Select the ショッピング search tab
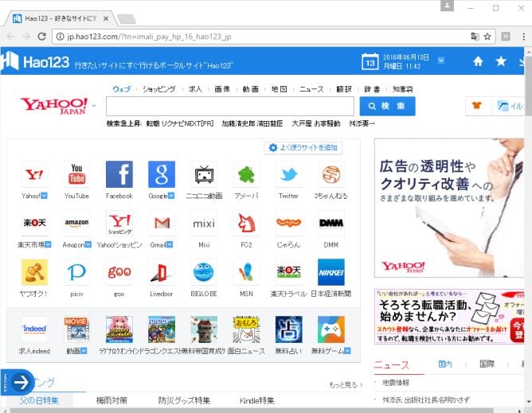The width and height of the screenshot is (532, 413). [158, 89]
